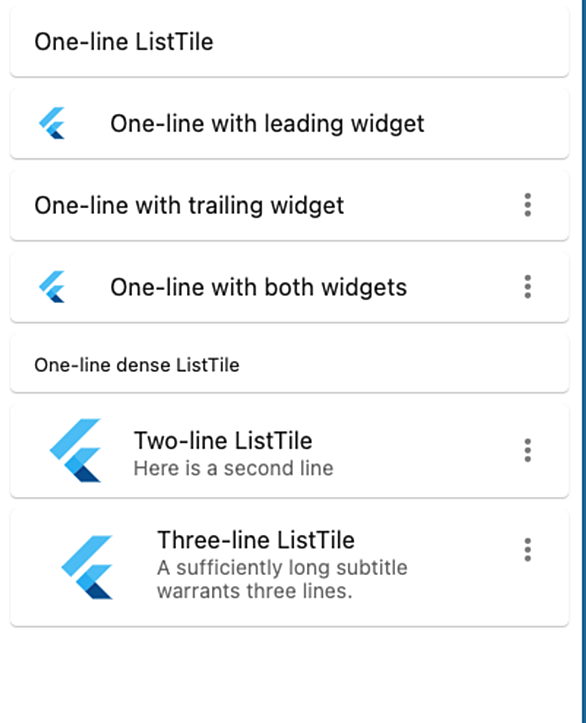586x723 pixels.
Task: Click the dark blue vertical bar at right edge
Action: click(584, 362)
